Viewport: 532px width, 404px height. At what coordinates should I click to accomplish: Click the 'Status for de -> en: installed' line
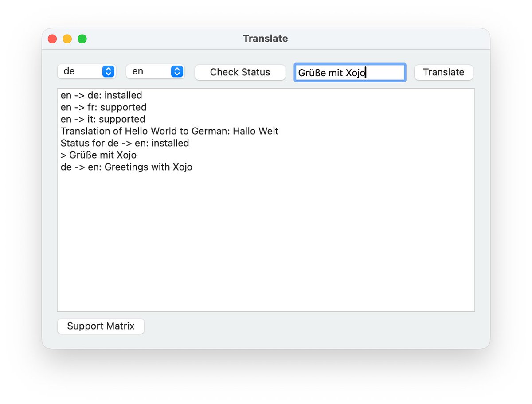125,143
